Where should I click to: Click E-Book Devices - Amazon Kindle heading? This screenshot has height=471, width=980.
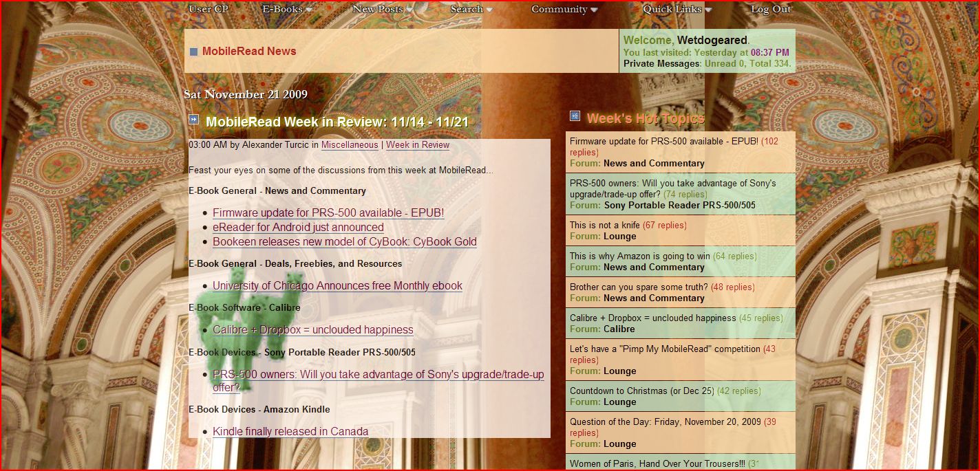pyautogui.click(x=259, y=409)
